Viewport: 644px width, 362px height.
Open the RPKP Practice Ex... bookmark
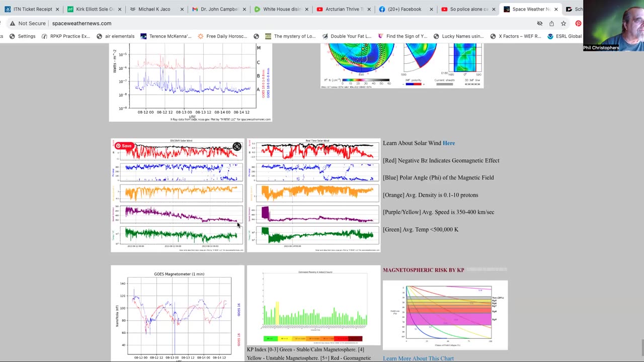(x=65, y=36)
